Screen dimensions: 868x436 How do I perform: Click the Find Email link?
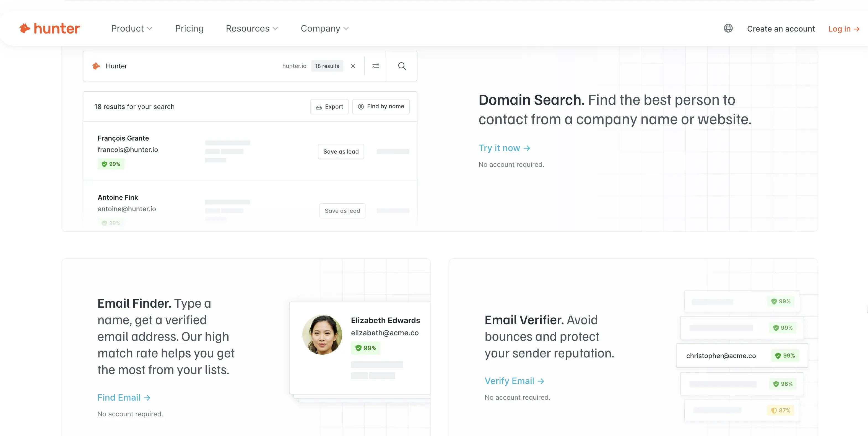124,398
